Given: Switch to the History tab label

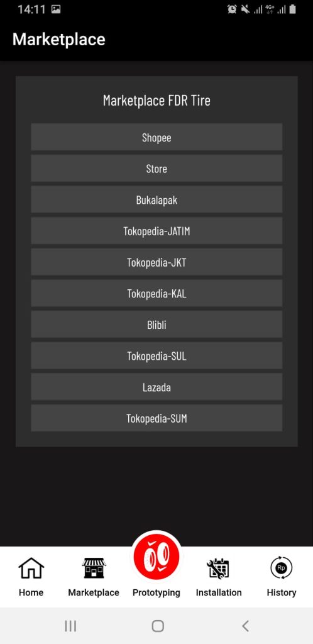Looking at the screenshot, I should click(282, 592).
